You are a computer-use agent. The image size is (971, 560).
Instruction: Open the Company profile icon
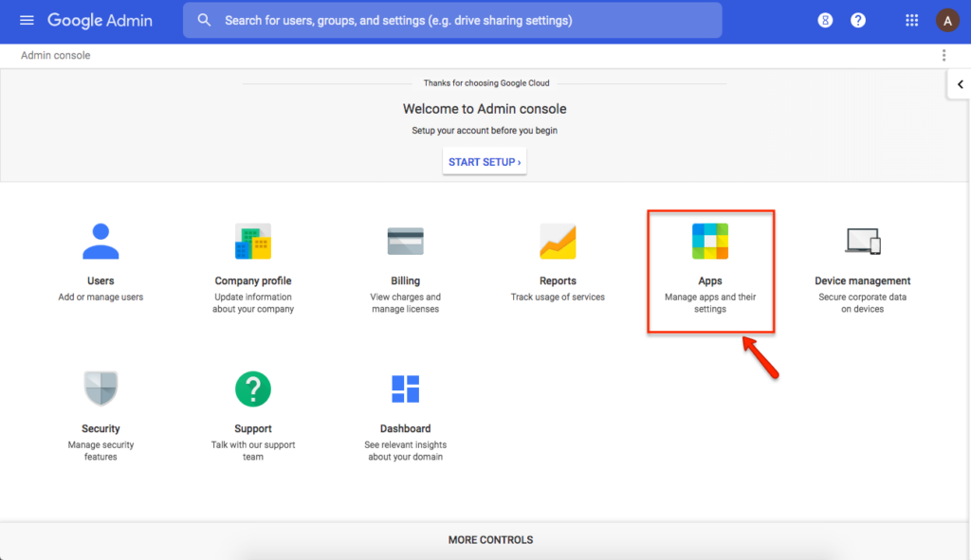click(x=252, y=242)
